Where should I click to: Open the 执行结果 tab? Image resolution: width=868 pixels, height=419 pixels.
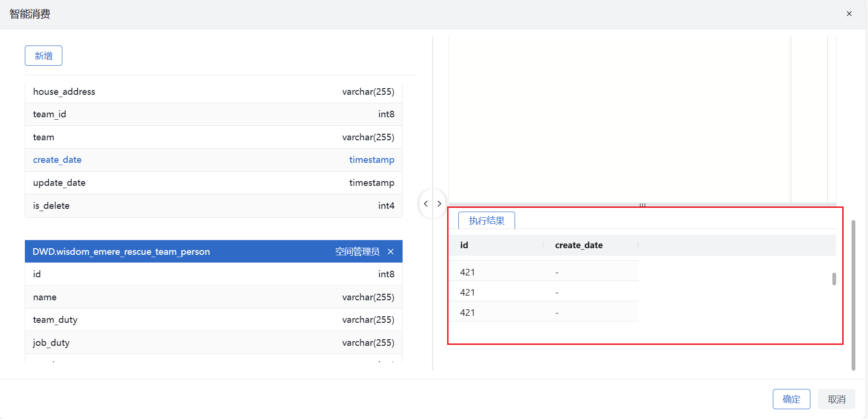tap(486, 221)
